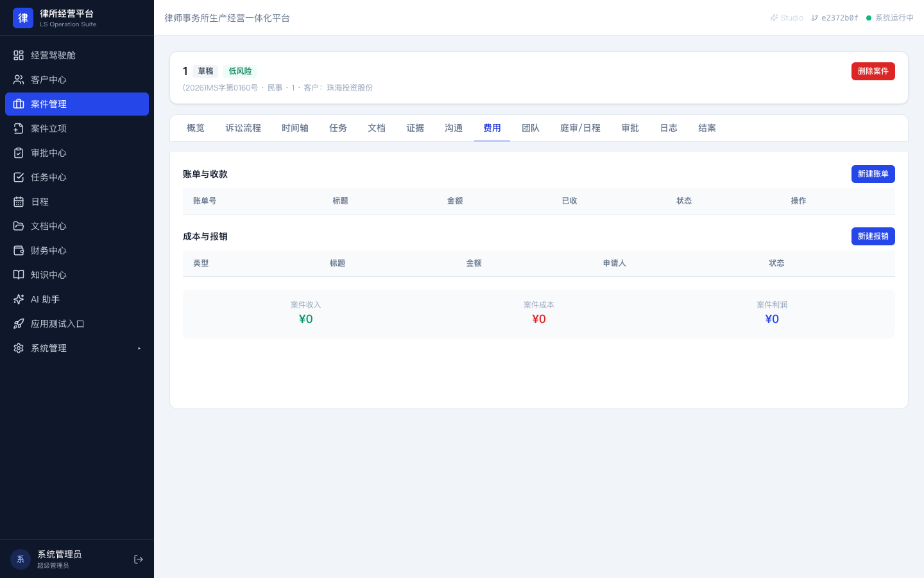Image resolution: width=924 pixels, height=578 pixels.
Task: Click the 日程 calendar icon
Action: point(19,202)
